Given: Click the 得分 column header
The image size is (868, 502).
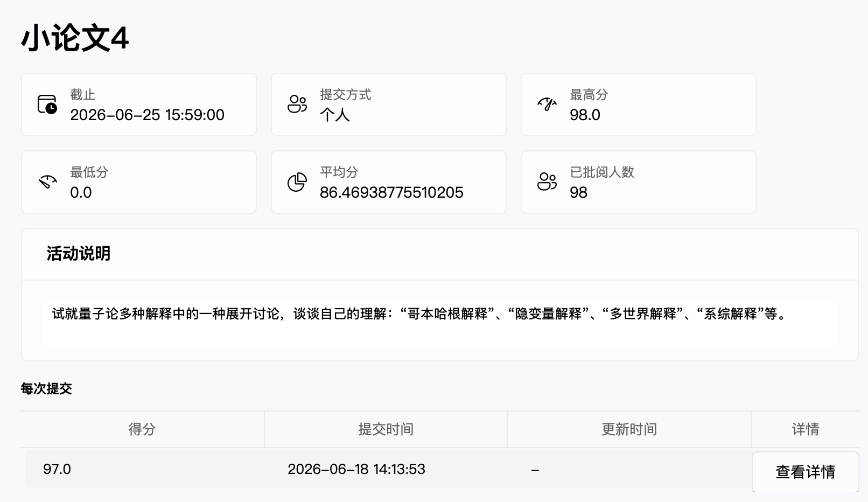Looking at the screenshot, I should click(x=142, y=429).
